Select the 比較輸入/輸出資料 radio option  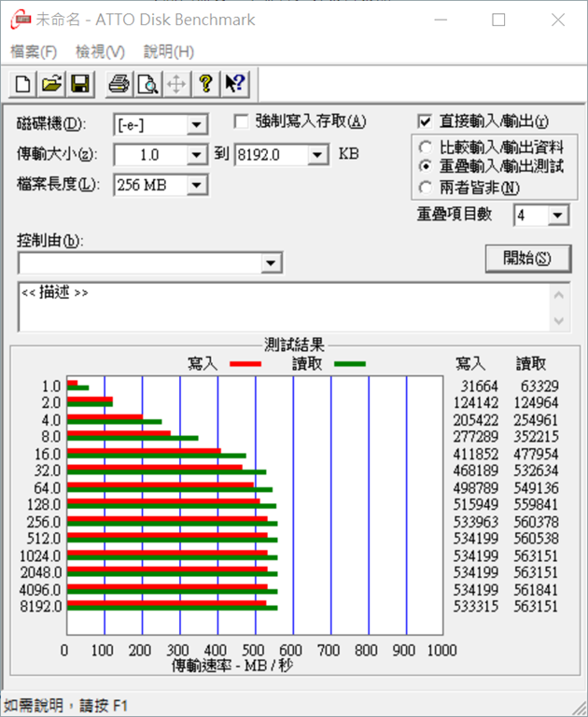426,148
